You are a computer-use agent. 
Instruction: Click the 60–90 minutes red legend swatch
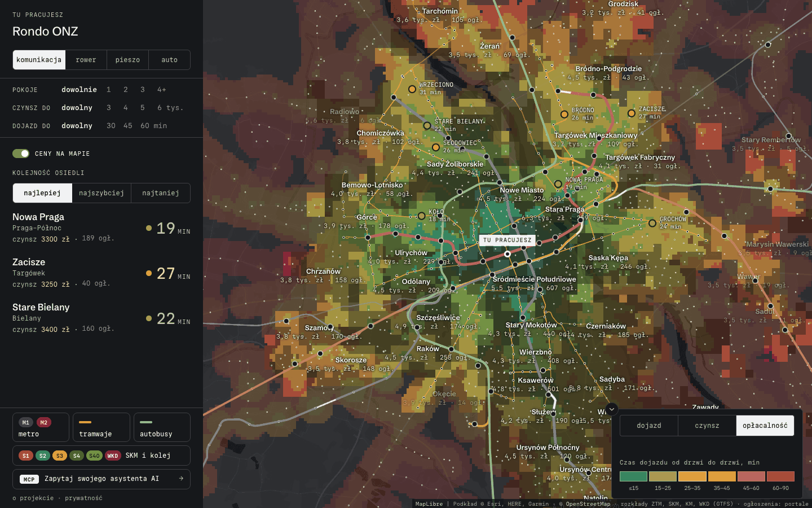coord(780,476)
